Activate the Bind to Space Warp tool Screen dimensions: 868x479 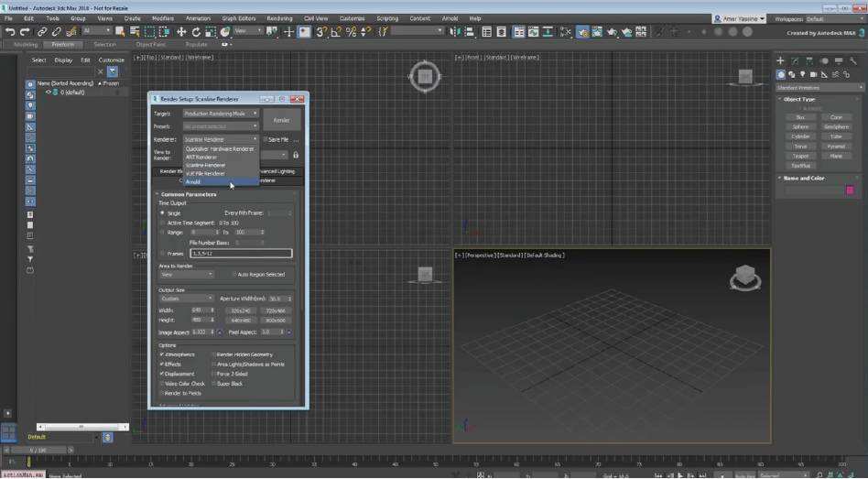point(71,32)
